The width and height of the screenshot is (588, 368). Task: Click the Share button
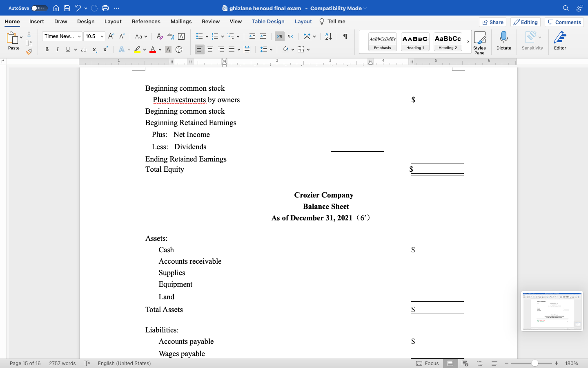(x=493, y=22)
